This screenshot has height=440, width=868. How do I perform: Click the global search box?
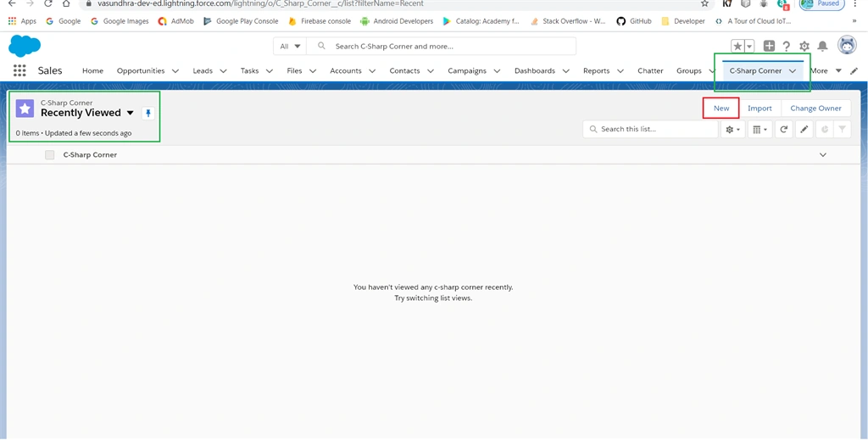pyautogui.click(x=441, y=47)
